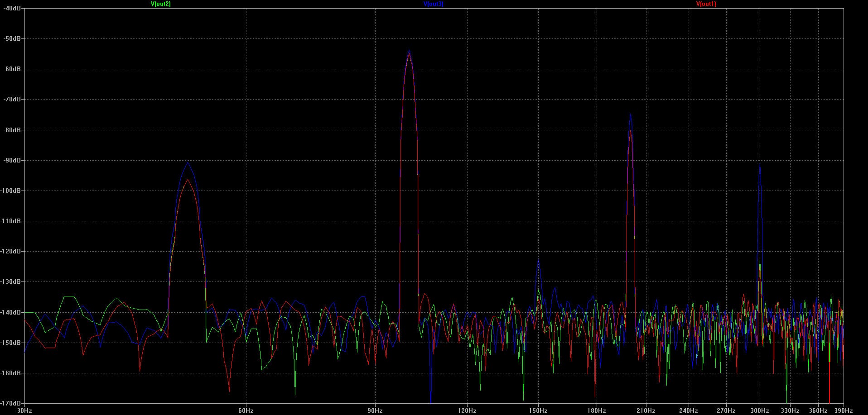Viewport: 868px width, 415px height.
Task: Click the 330Hz horizontal axis label
Action: pyautogui.click(x=790, y=410)
